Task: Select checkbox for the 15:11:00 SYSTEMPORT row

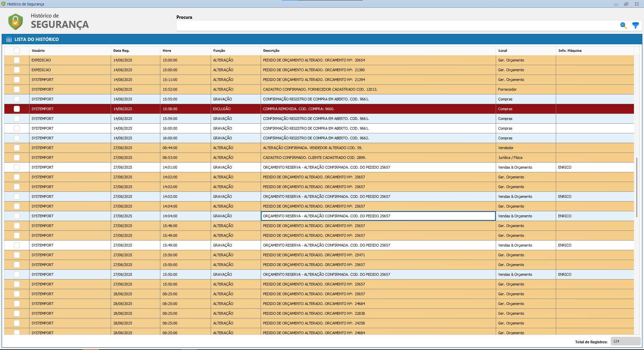Action: [17, 80]
